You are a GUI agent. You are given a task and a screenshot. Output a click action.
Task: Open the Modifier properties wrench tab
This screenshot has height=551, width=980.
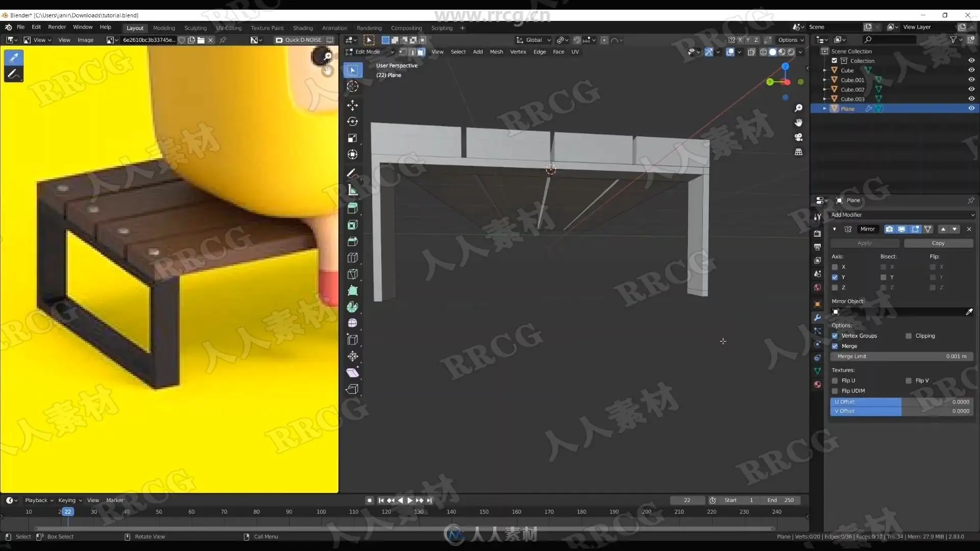tap(817, 317)
